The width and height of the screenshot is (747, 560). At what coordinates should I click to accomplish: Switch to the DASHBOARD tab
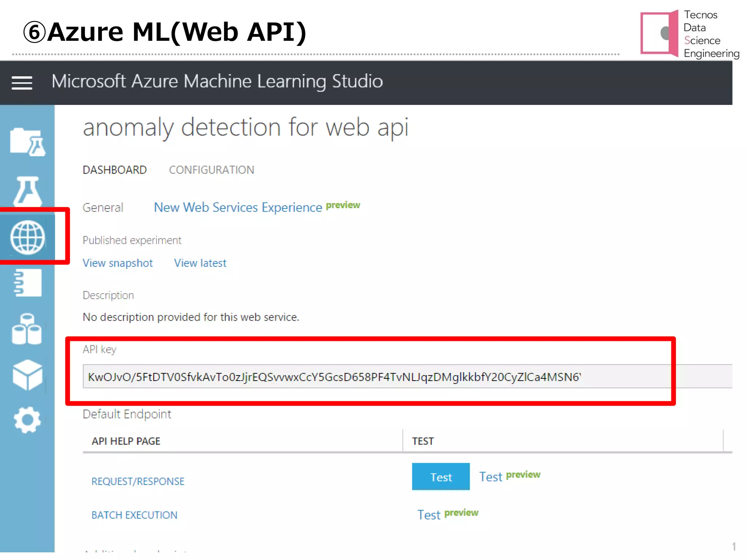115,170
